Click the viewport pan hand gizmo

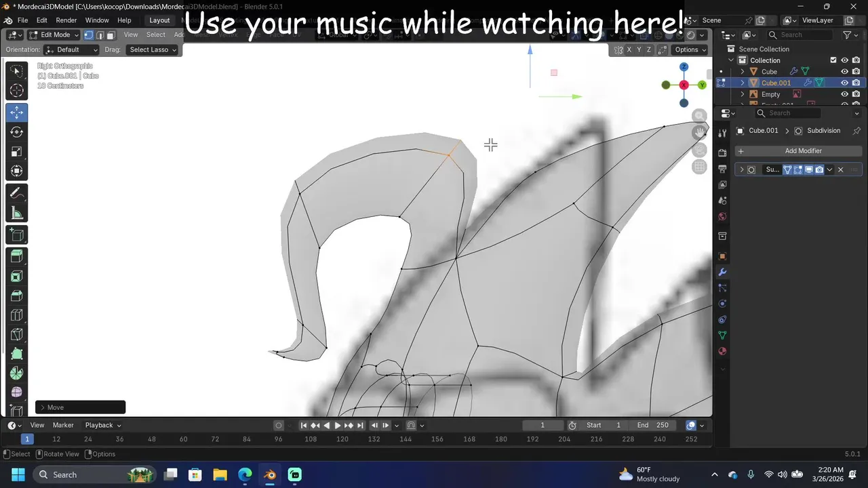700,133
